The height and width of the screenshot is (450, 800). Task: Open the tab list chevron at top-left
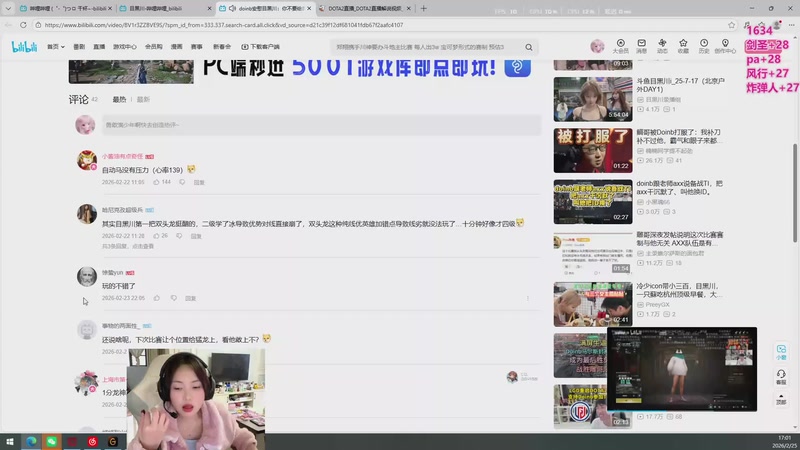click(x=8, y=9)
